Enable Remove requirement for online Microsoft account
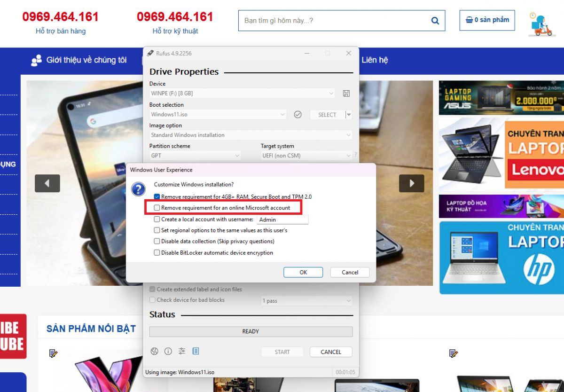This screenshot has height=392, width=564. [157, 208]
